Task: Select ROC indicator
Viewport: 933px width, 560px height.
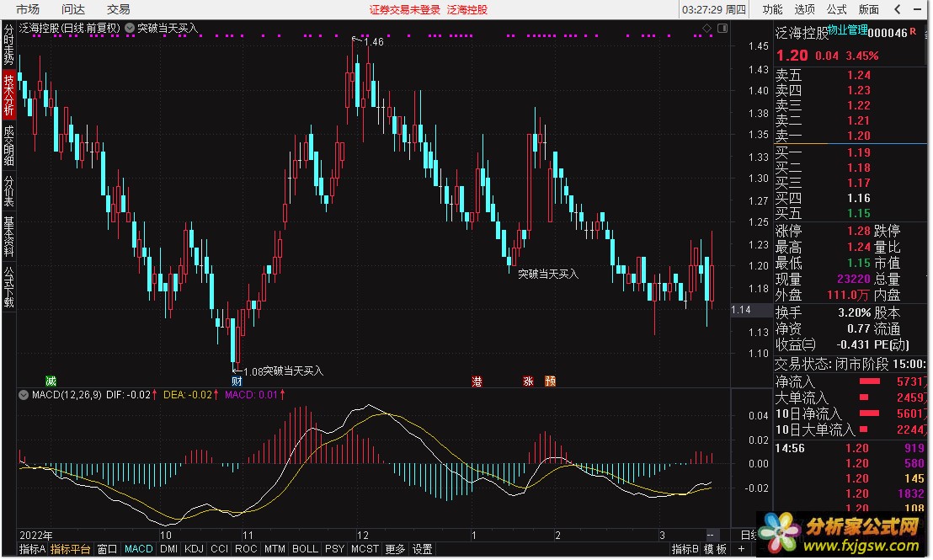Action: [246, 549]
